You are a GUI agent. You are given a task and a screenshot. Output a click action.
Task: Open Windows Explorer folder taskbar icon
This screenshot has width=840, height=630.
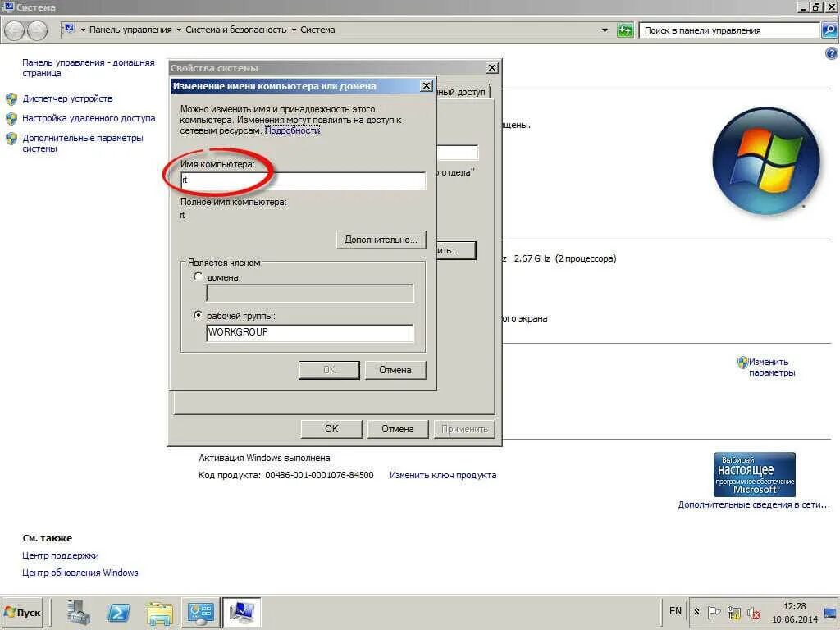click(160, 612)
